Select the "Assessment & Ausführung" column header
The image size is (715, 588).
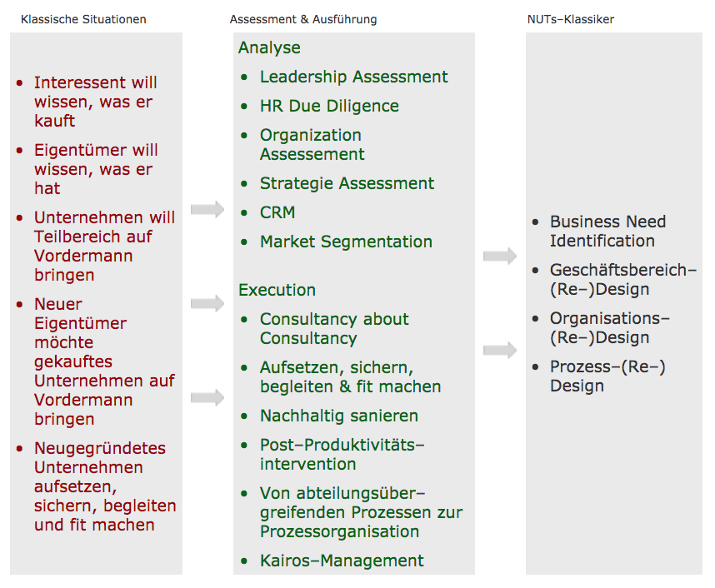pyautogui.click(x=303, y=19)
